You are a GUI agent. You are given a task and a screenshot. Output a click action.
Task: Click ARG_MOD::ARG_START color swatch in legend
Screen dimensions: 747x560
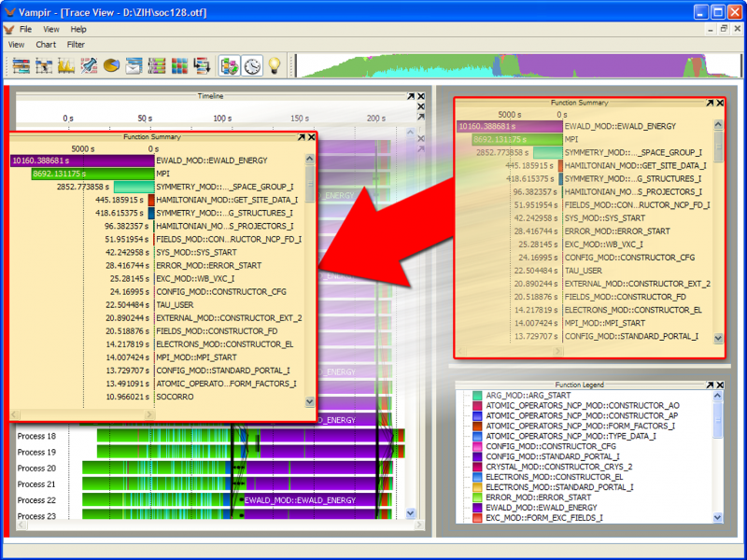coord(477,395)
